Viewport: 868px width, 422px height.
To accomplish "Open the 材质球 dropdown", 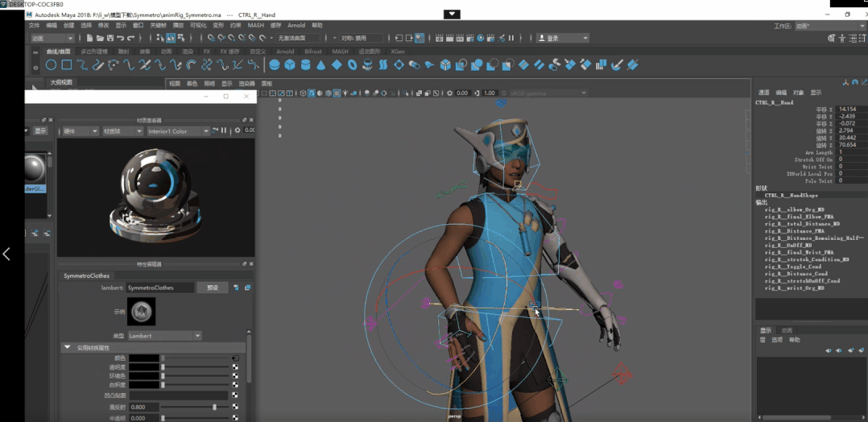I will pyautogui.click(x=124, y=131).
